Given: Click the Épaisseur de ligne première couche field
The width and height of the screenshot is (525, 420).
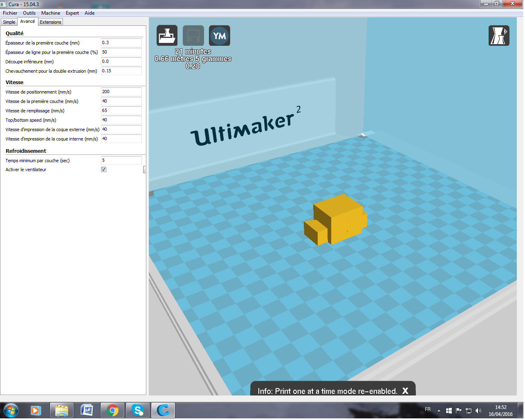Looking at the screenshot, I should [121, 52].
